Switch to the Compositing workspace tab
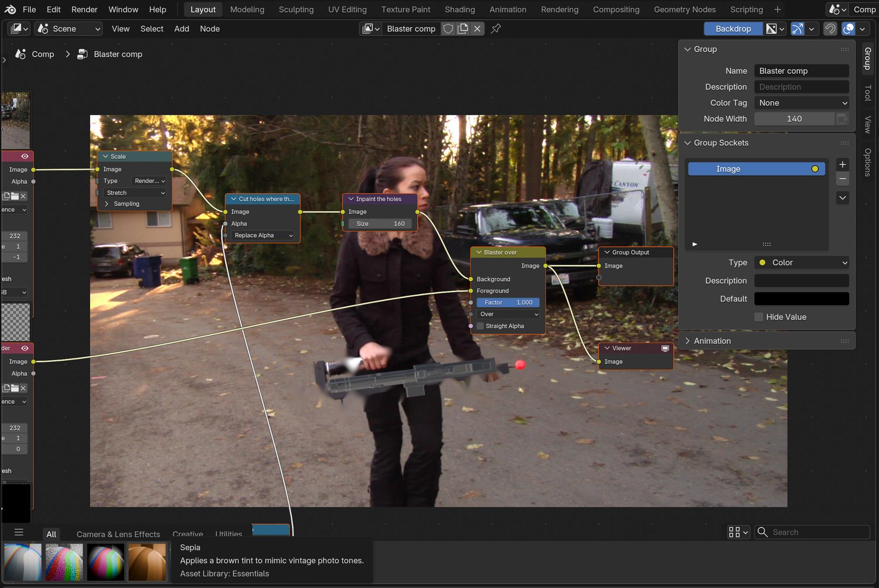 [x=616, y=9]
